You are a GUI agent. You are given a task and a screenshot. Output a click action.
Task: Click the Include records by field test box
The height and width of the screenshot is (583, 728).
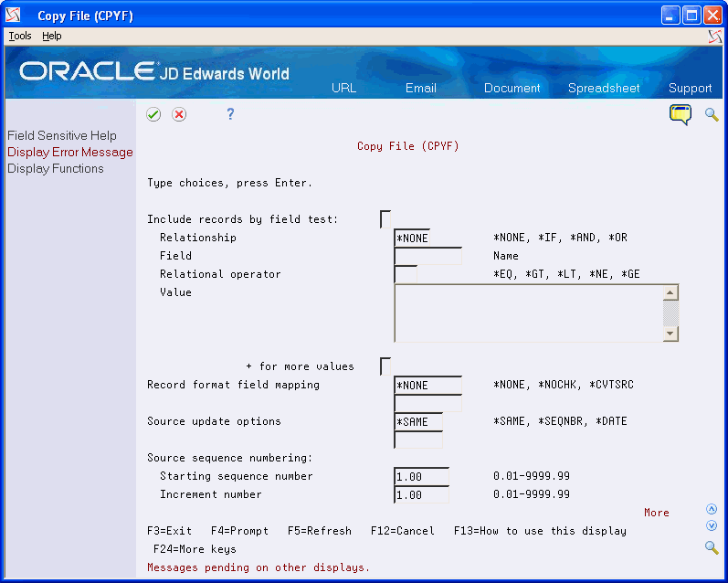click(x=385, y=219)
